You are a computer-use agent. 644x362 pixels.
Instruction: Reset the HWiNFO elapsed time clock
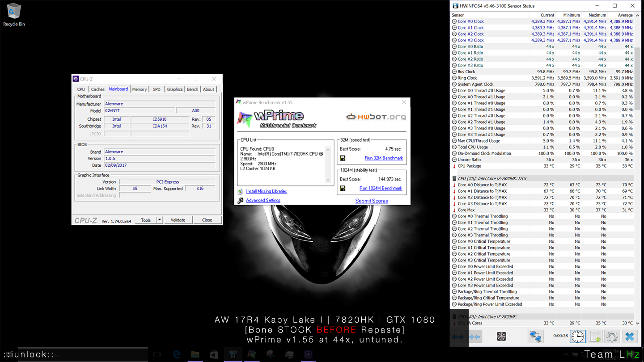coord(577,337)
